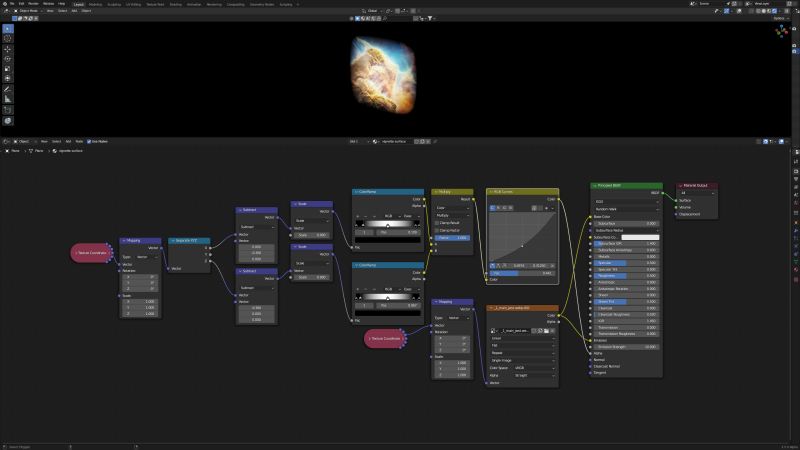
Task: Adjust the Factor slider in Multiply node
Action: pyautogui.click(x=453, y=238)
